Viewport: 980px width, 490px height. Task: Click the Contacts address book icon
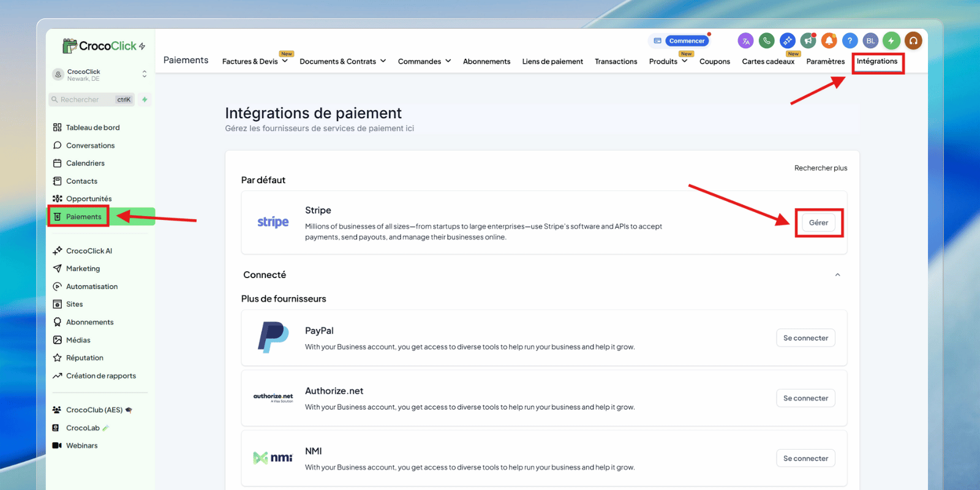[x=57, y=181]
